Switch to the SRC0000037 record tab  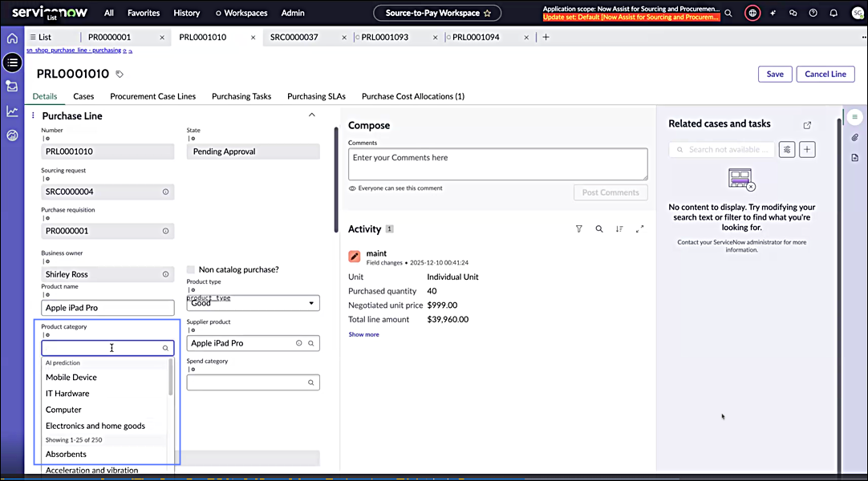click(294, 37)
